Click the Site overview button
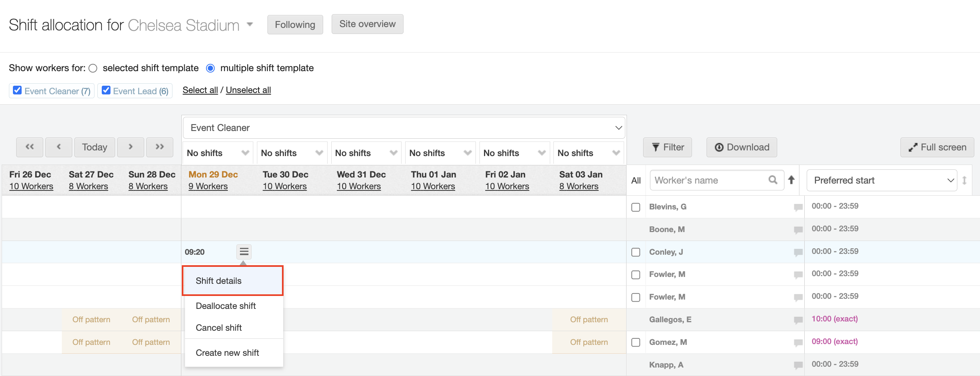 point(367,24)
